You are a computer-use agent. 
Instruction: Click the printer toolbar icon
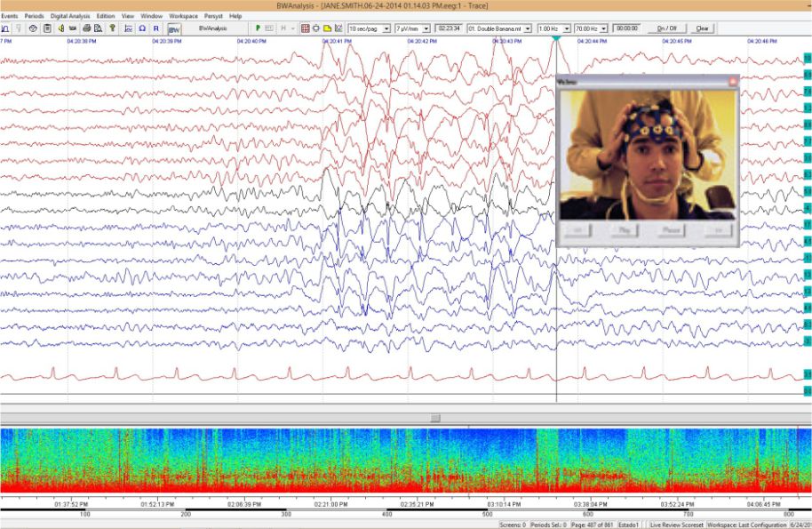point(86,28)
